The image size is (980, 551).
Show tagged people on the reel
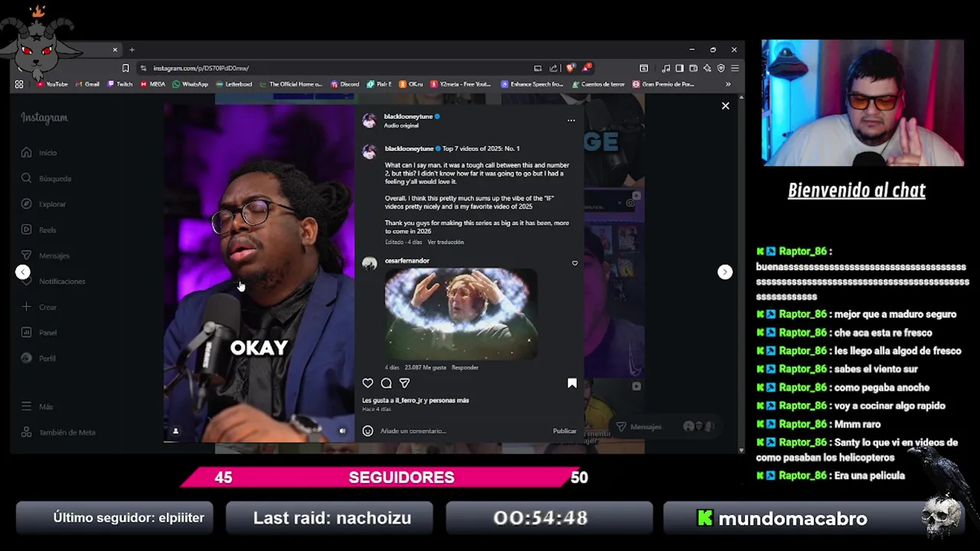coord(175,431)
